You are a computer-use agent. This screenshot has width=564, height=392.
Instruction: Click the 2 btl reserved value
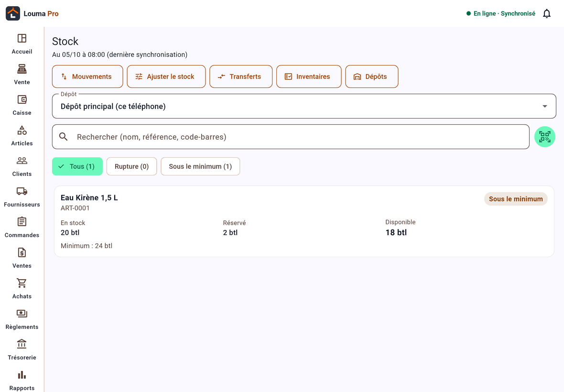230,233
